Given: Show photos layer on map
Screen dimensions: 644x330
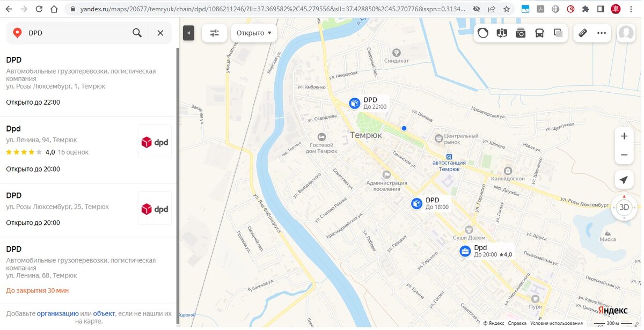Looking at the screenshot, I should tap(521, 33).
